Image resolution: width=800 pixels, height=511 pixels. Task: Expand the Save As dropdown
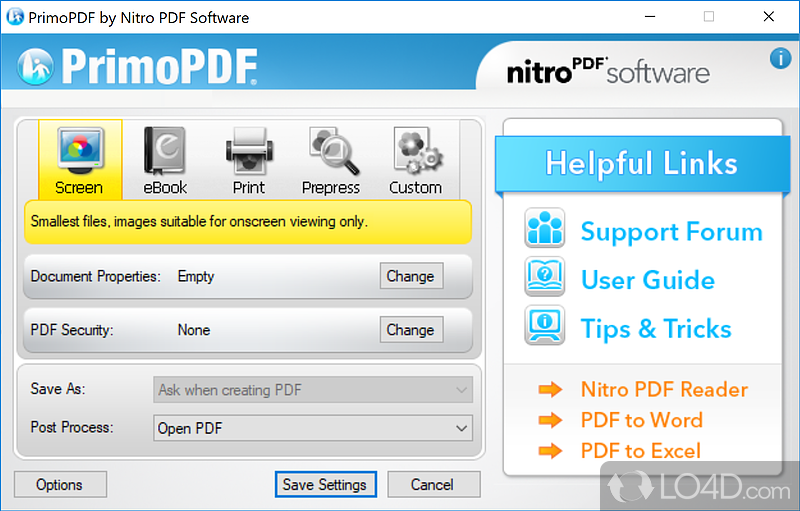tap(313, 390)
